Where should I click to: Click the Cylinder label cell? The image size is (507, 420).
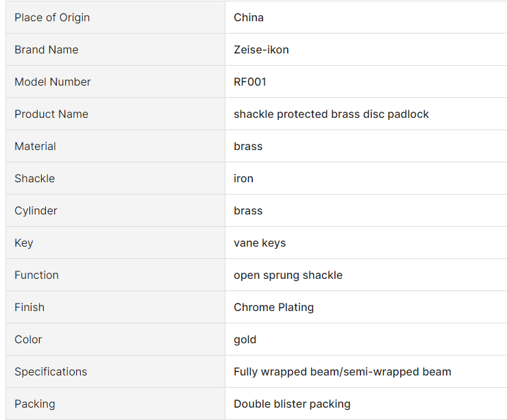coord(115,210)
